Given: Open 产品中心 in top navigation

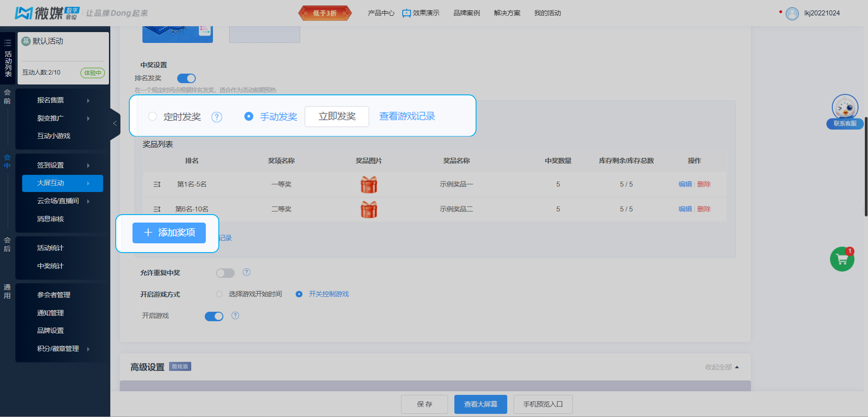Looking at the screenshot, I should pyautogui.click(x=381, y=13).
